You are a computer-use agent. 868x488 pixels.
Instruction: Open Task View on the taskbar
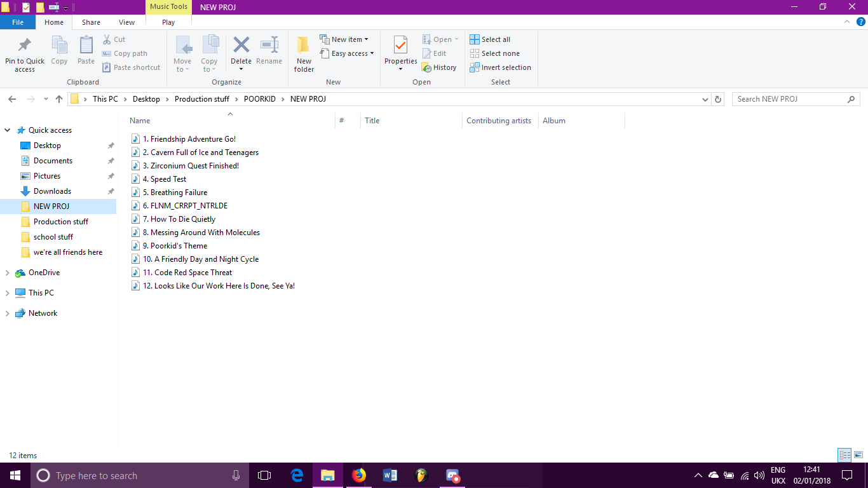(264, 475)
